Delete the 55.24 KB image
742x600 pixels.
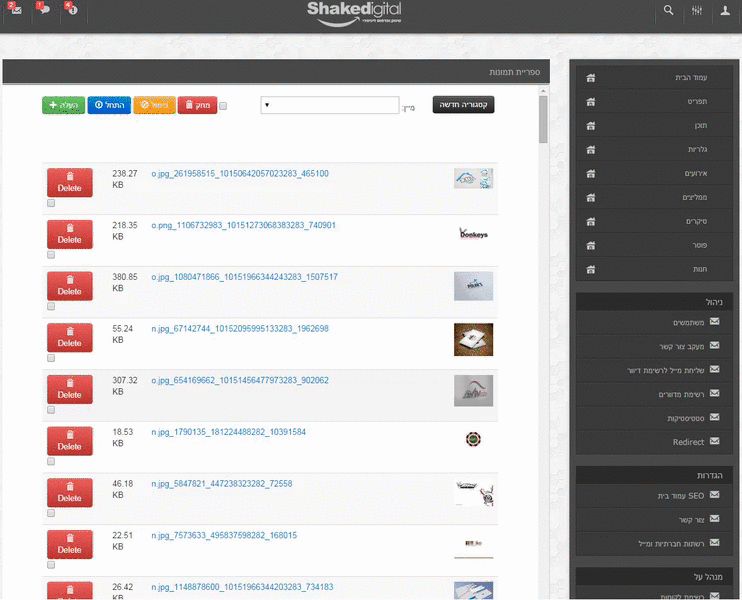[70, 337]
